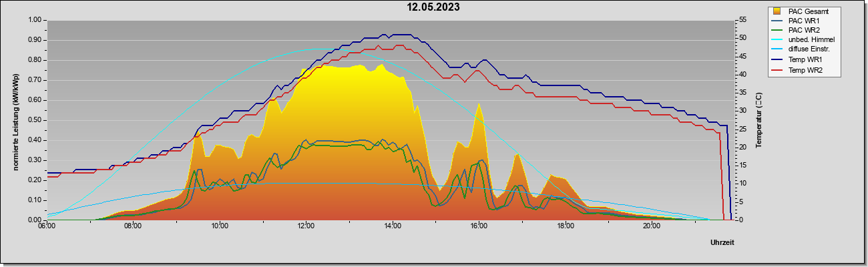This screenshot has height=267, width=868.
Task: Click the Temperatur axis title on the right
Action: [x=758, y=119]
